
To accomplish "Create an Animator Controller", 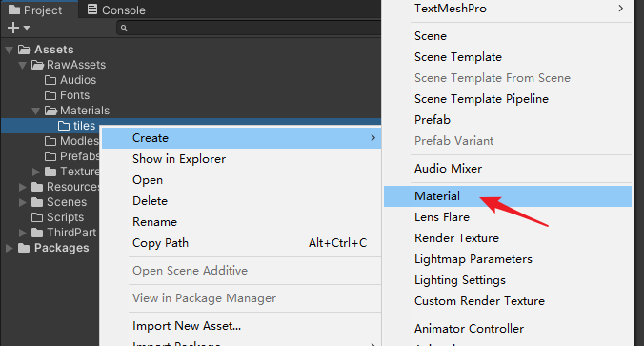I will [x=508, y=329].
